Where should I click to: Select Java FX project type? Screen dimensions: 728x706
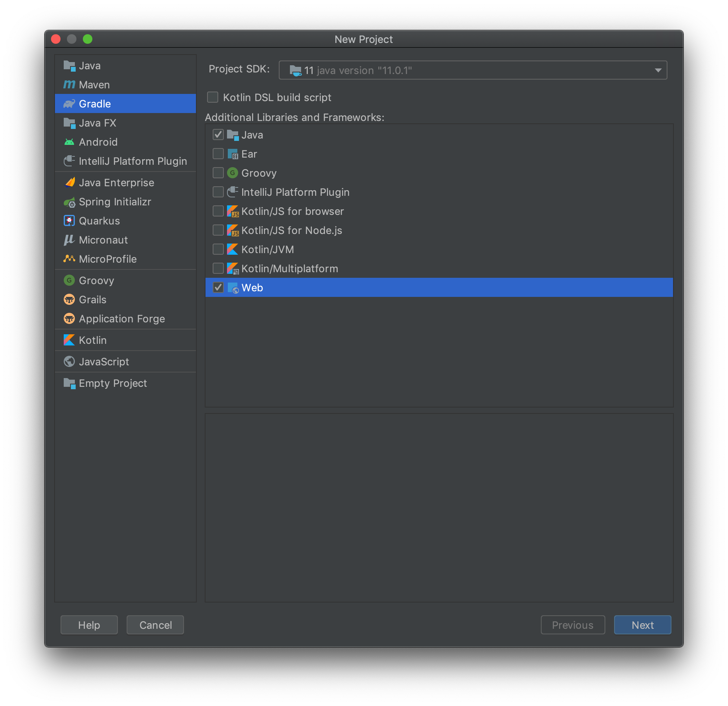(125, 123)
